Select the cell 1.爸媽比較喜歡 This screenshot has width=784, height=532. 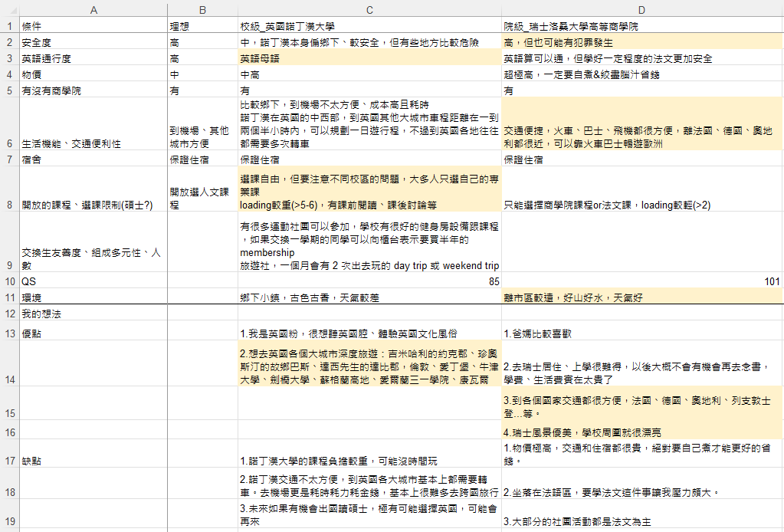point(642,330)
